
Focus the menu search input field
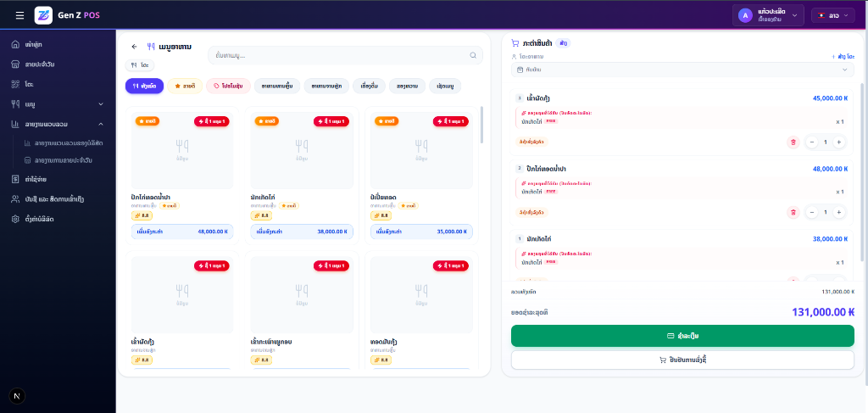coord(345,55)
